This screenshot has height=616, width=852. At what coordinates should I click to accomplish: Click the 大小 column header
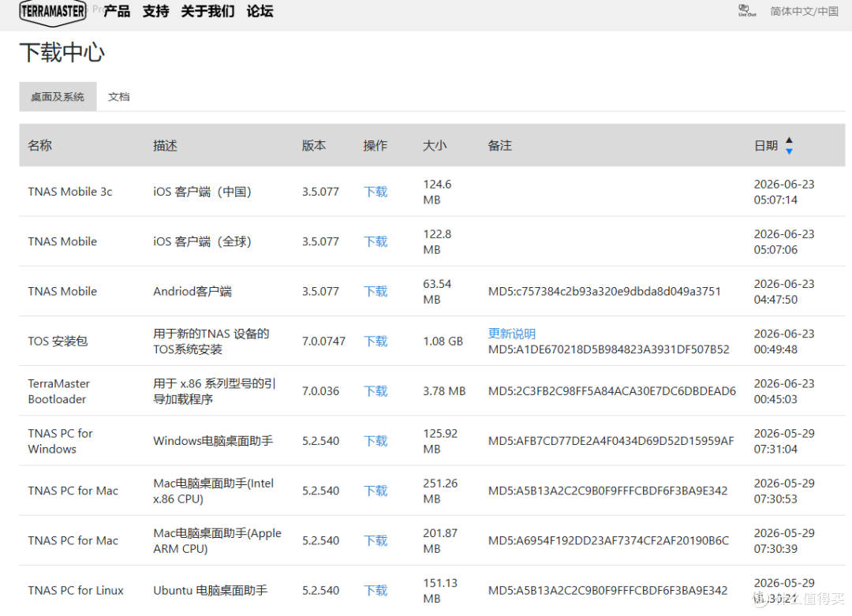pos(435,146)
